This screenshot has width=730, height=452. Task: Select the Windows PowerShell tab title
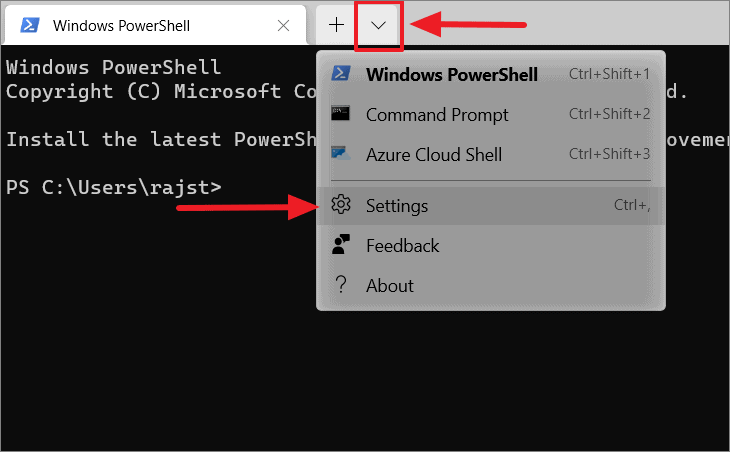pos(121,26)
